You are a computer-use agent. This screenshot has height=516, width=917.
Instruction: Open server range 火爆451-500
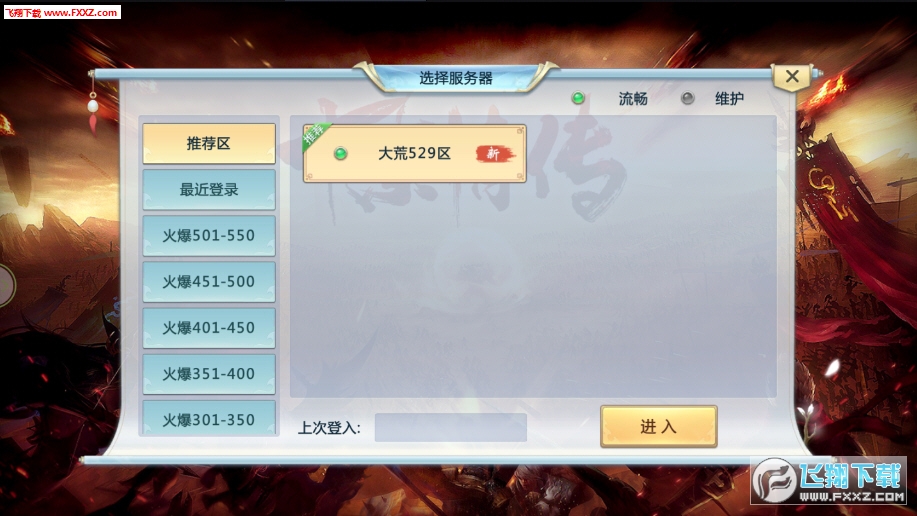[x=209, y=282]
